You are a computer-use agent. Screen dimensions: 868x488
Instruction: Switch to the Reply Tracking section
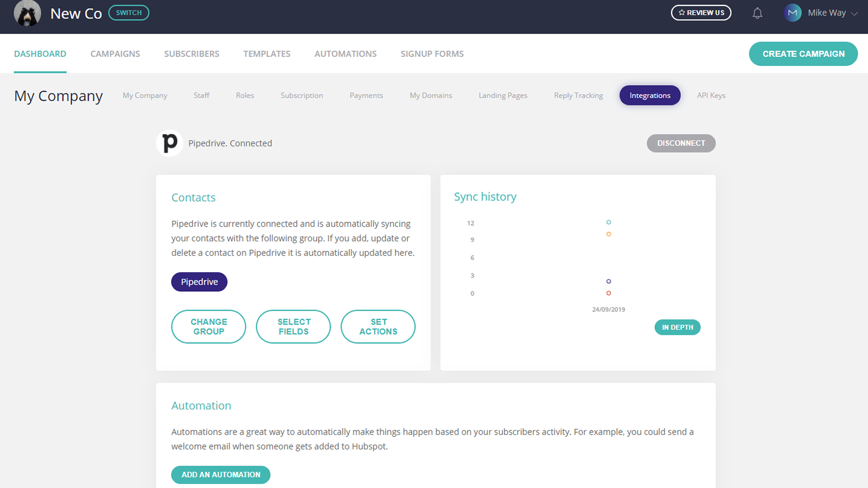[578, 95]
